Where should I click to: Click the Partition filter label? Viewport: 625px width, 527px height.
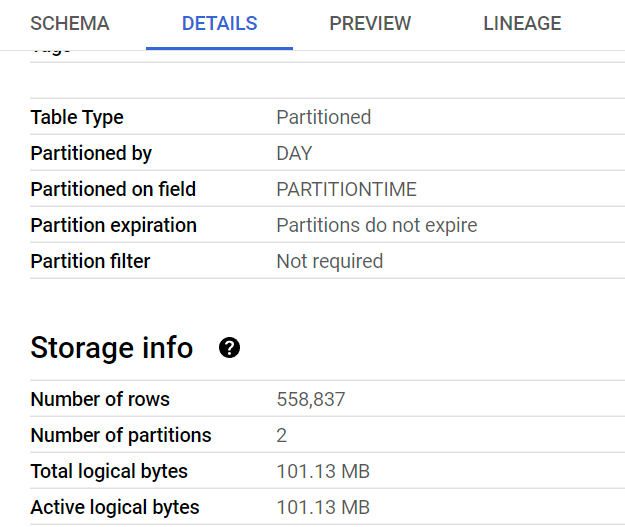tap(90, 261)
